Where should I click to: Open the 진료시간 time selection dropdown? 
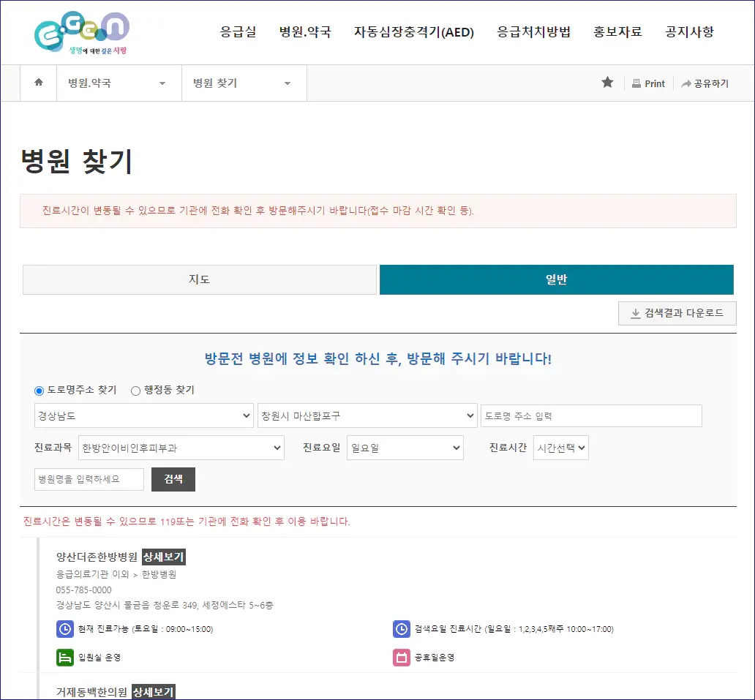[560, 448]
